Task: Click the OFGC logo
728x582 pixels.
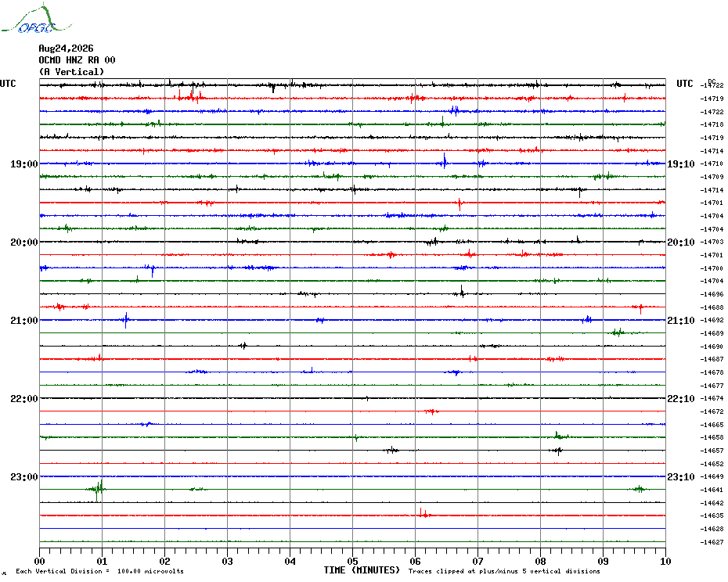Action: pyautogui.click(x=36, y=19)
